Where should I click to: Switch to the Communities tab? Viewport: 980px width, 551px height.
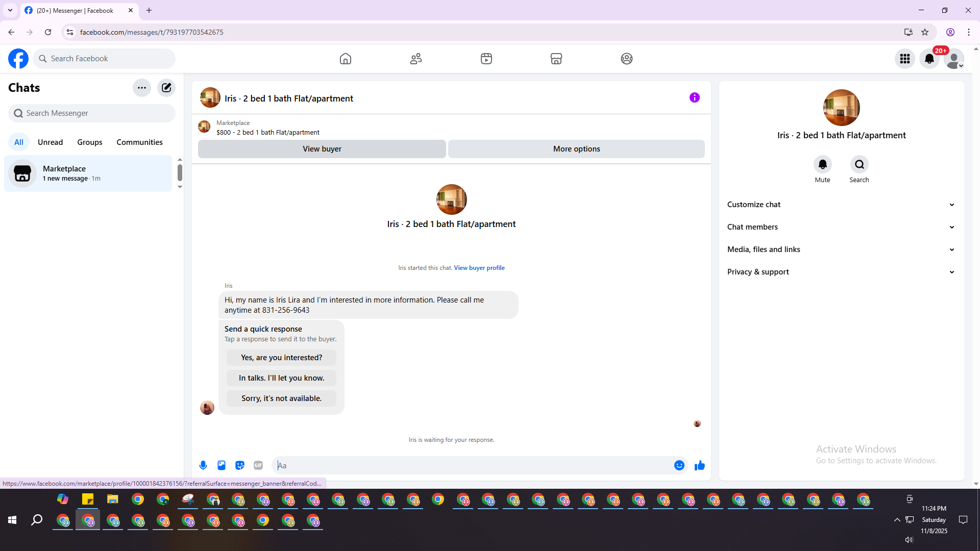139,142
